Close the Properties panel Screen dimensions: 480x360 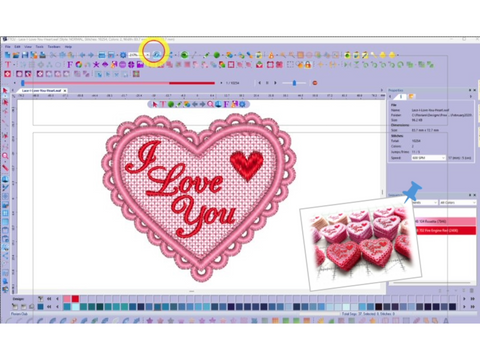click(x=475, y=90)
